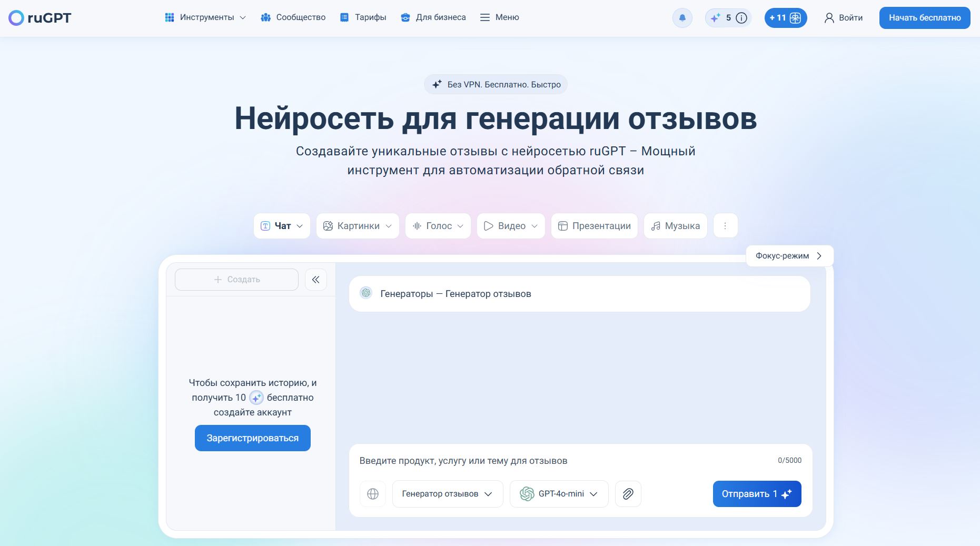This screenshot has height=546, width=980.
Task: Click the notification bell icon
Action: coord(682,17)
